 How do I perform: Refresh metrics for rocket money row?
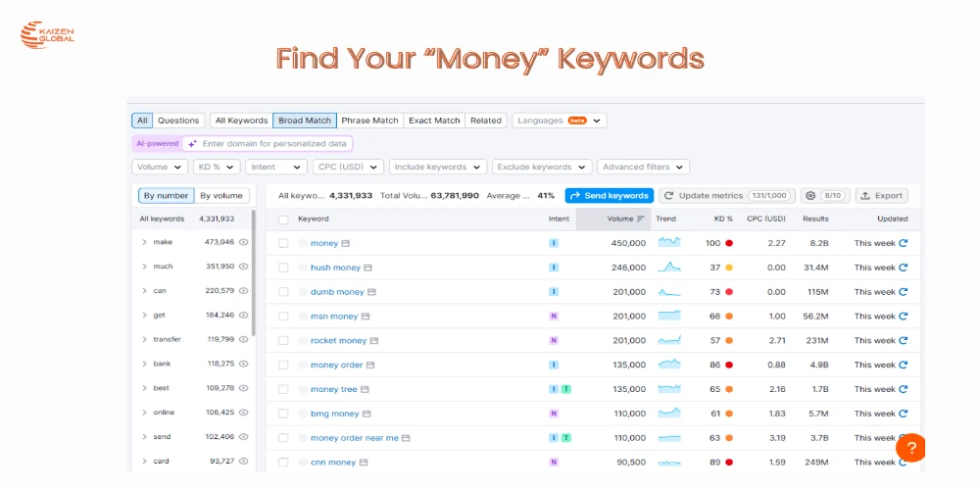click(x=904, y=341)
